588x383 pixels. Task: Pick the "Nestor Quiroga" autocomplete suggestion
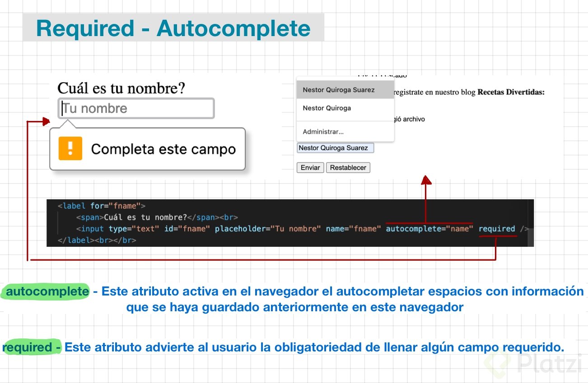point(345,108)
